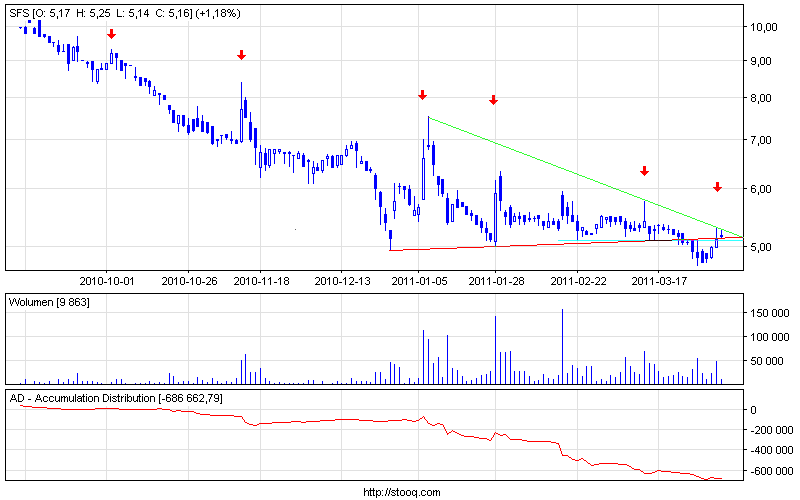Click the 2011-02-22 date label
Viewport: 800px width, 500px height.
click(x=579, y=281)
